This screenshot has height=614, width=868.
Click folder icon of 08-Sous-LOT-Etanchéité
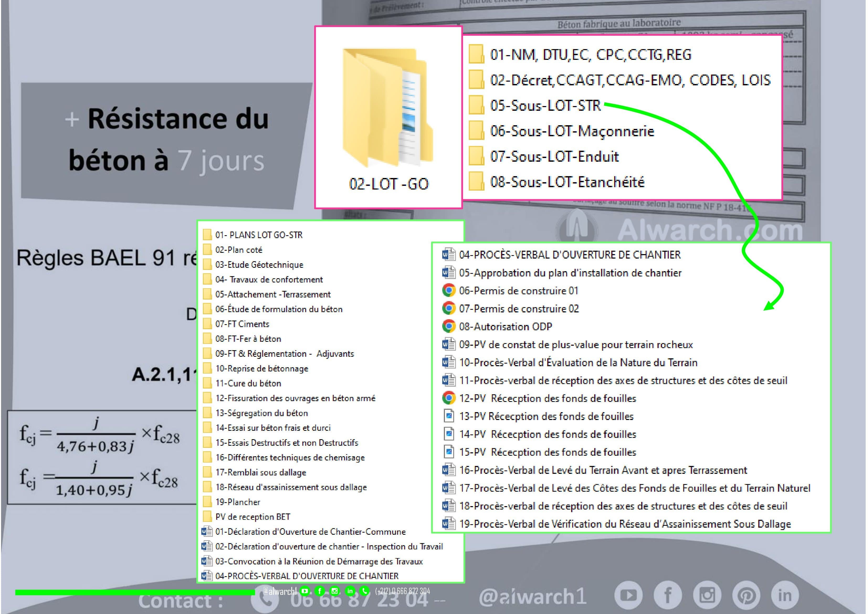pos(476,181)
